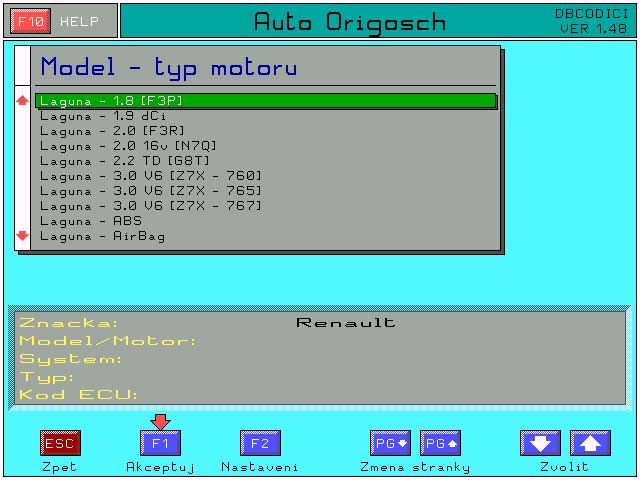Open Nastaveni with the F2 button
Screen dimensions: 640x480
260,443
